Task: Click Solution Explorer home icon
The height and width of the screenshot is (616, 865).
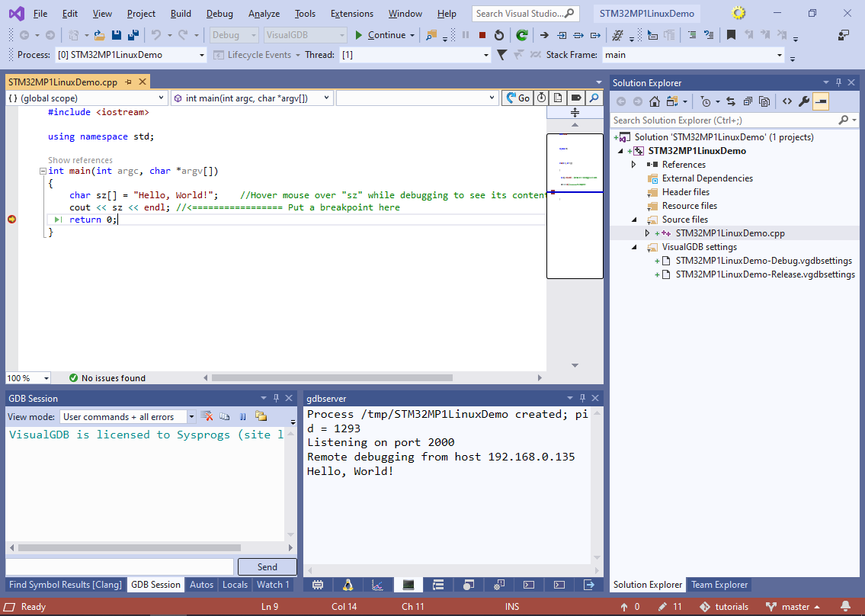Action: click(x=654, y=101)
